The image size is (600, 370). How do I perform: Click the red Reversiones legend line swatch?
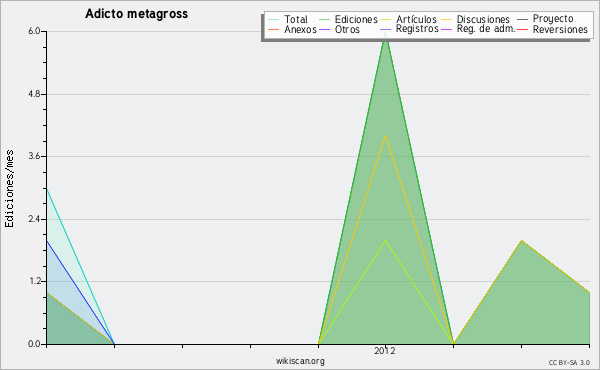(x=522, y=29)
